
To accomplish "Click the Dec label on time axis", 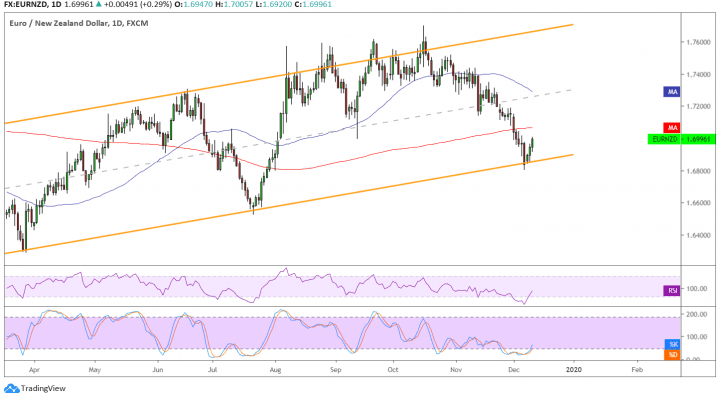I will pos(514,370).
